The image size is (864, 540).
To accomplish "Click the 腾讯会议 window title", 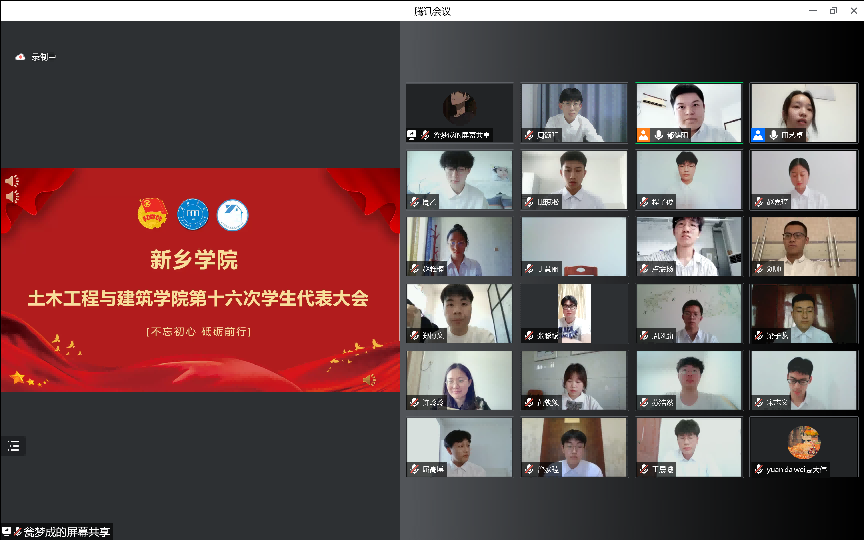I will coord(432,10).
